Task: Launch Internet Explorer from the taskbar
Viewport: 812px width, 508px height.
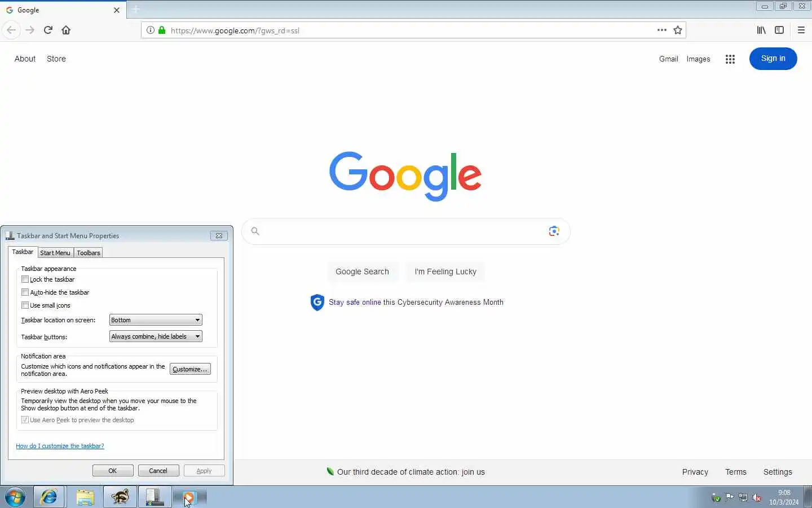Action: (x=49, y=497)
